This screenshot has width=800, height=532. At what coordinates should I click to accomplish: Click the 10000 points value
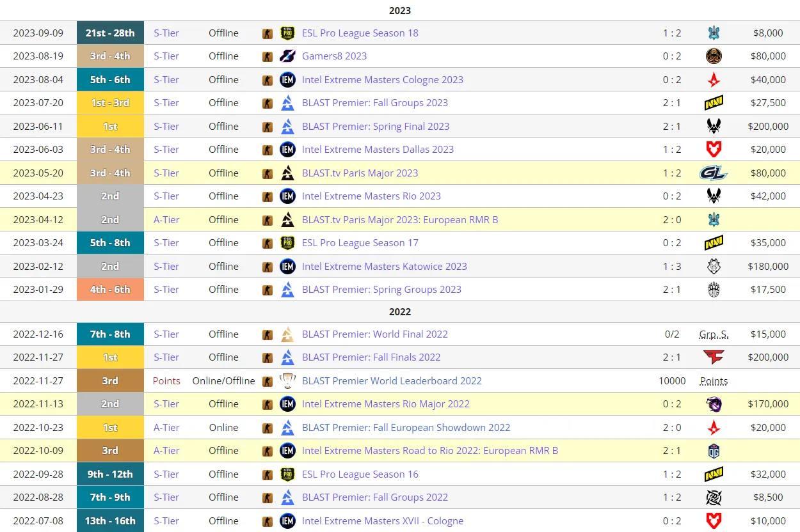(672, 381)
